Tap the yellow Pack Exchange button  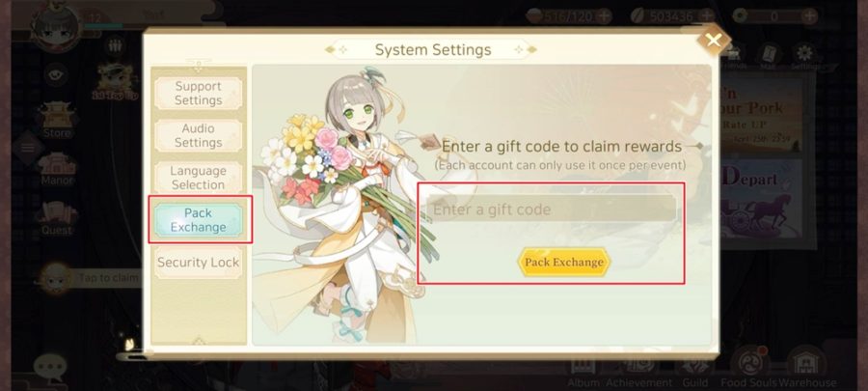coord(563,262)
